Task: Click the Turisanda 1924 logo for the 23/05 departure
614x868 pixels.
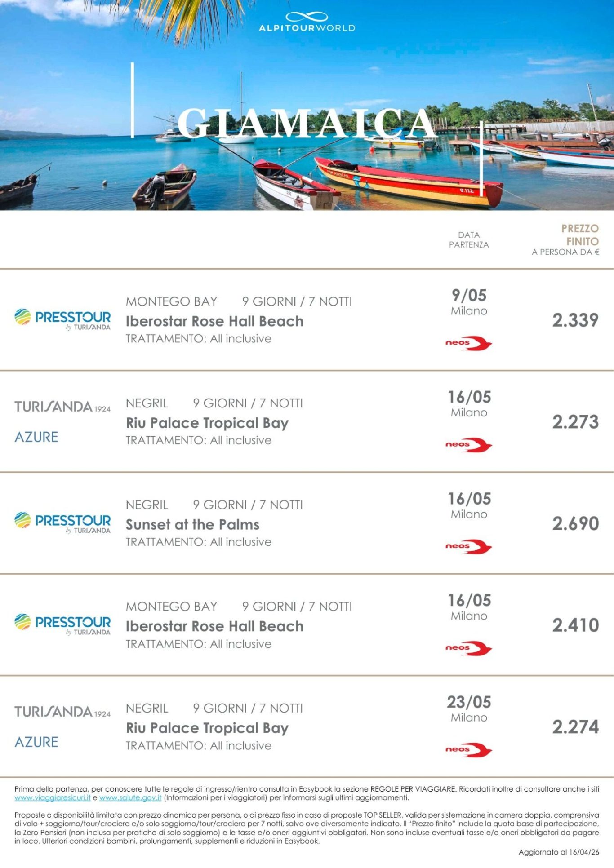Action: click(62, 712)
